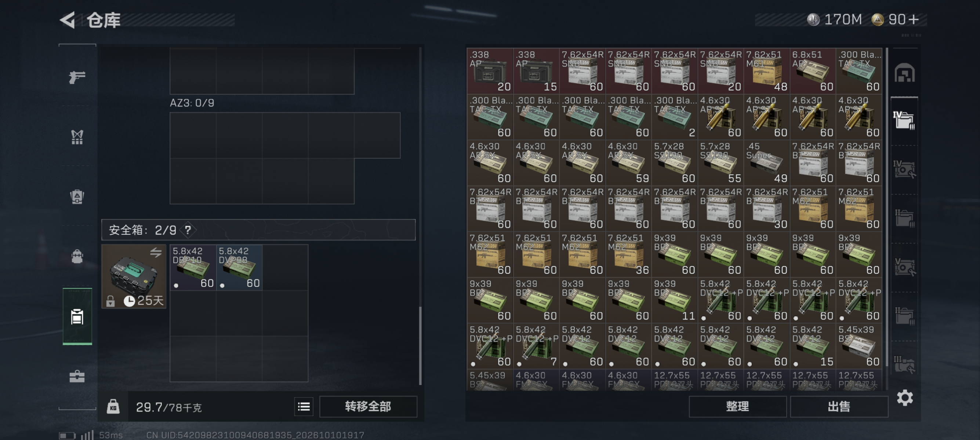Swap the safe box using arrows icon
Viewport: 980px width, 440px height.
[156, 252]
